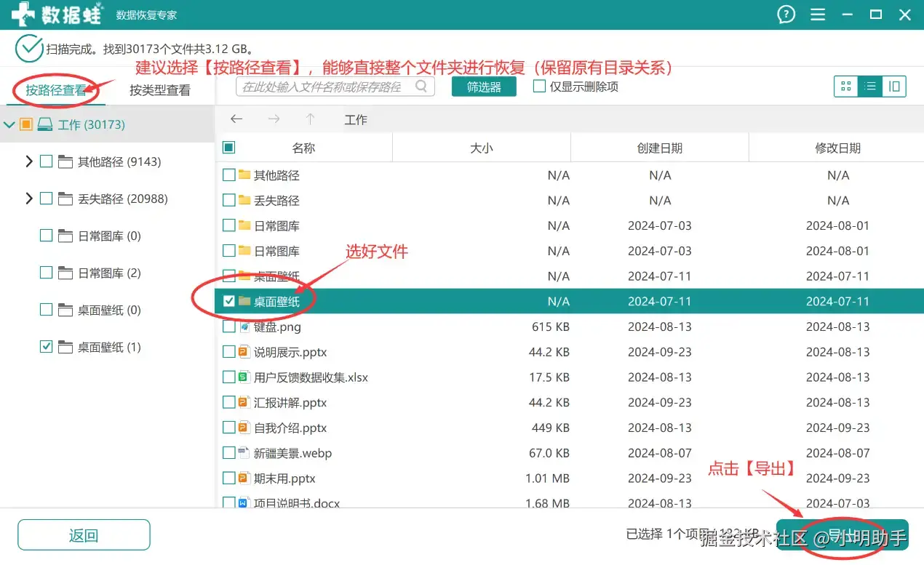Click folder icon of 其他路径 (9143) in tree
Viewport: 924px width, 565px height.
tap(65, 161)
